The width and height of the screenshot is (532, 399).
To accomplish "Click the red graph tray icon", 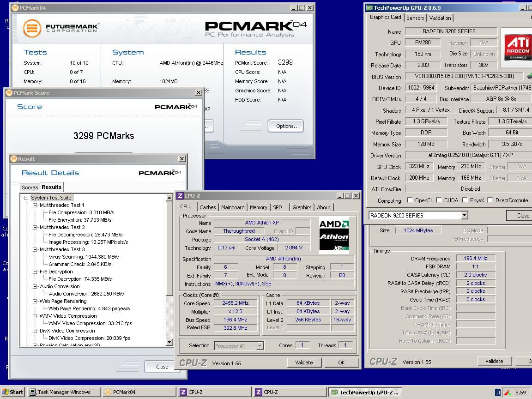I will coord(508,393).
